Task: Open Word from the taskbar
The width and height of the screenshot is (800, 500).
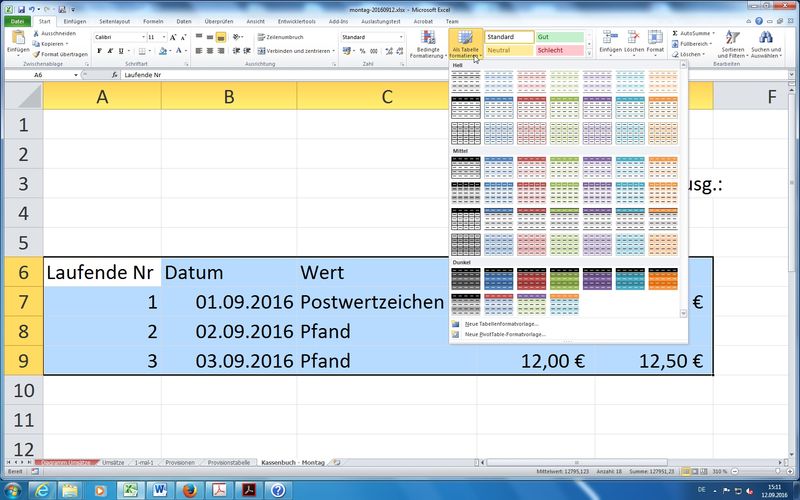Action: click(x=160, y=490)
